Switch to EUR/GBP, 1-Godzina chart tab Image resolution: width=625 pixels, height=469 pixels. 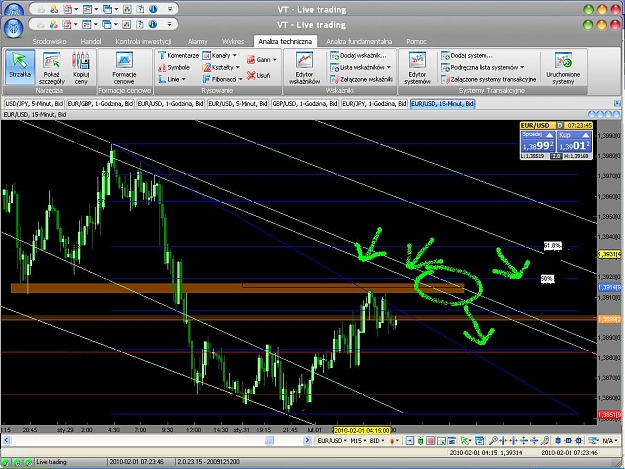pyautogui.click(x=100, y=104)
